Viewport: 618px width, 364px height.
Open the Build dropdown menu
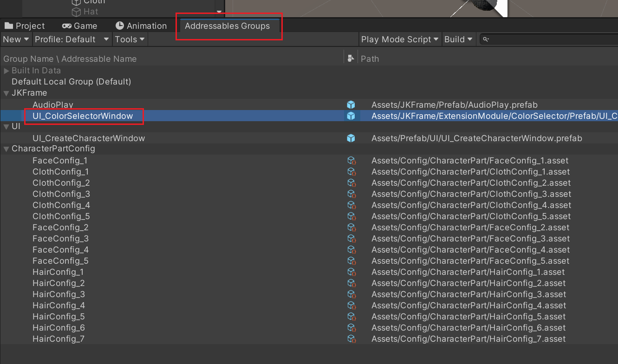tap(458, 39)
